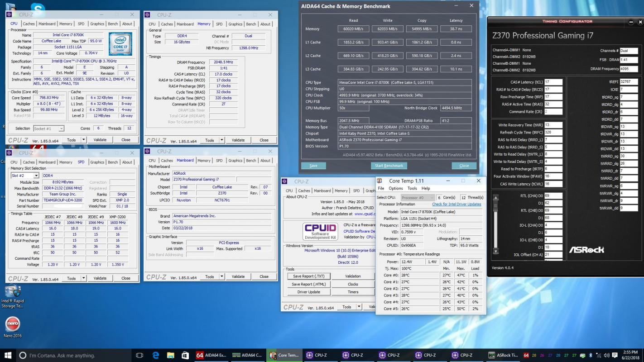
Task: Switch to Bench tab in SPD CPU-Z window
Action: tap(113, 162)
